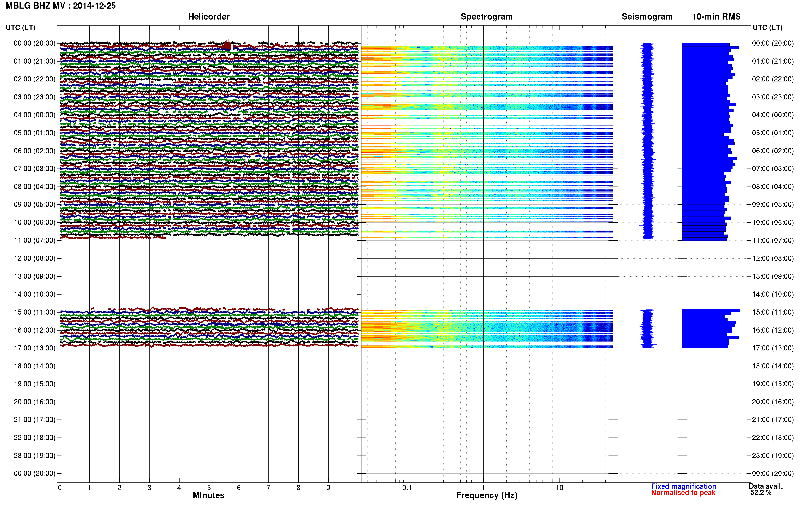Click the right '11:00 (07:00)' time label
The height and width of the screenshot is (508, 812).
773,241
